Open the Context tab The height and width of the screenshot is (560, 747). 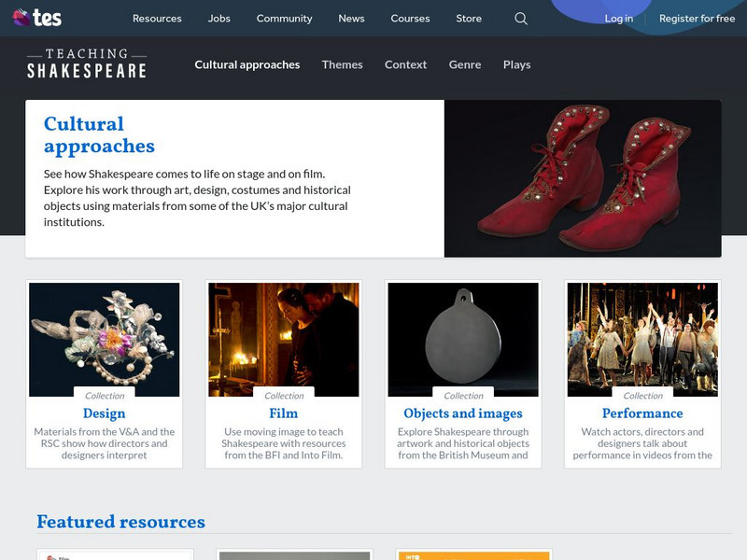point(405,64)
